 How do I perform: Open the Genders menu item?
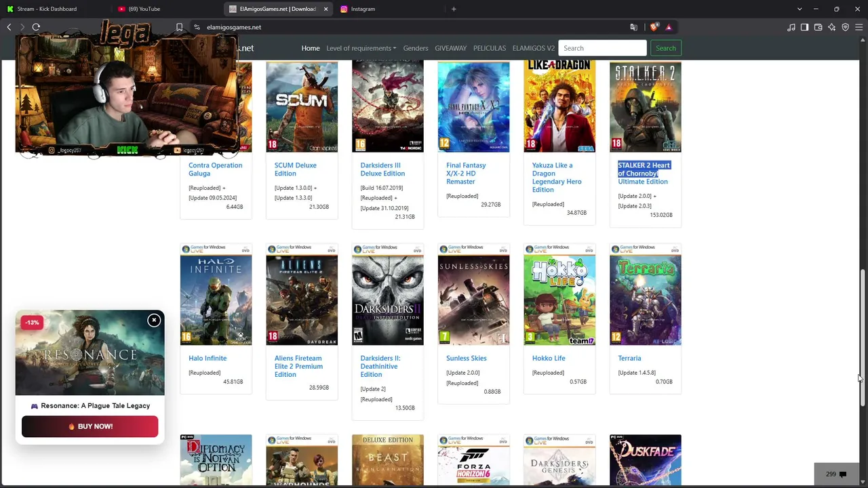(x=416, y=48)
